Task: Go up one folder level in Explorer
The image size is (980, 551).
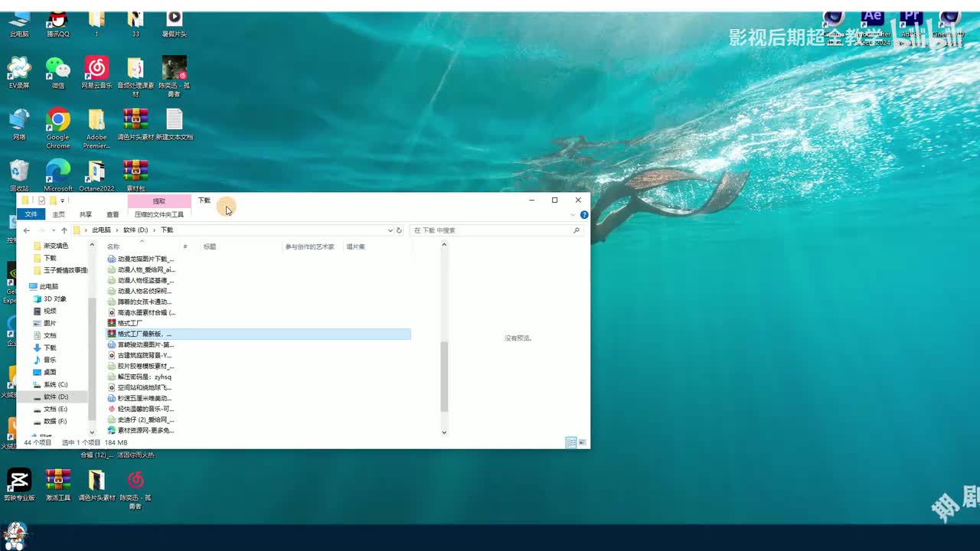Action: click(x=64, y=230)
